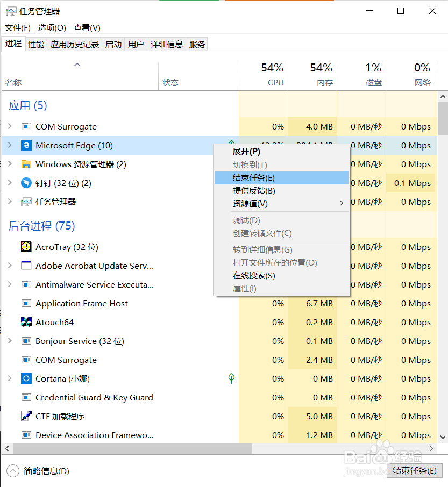Click the Credential Guard & Key Guard icon
Viewport: 448px width, 487px height.
click(x=26, y=397)
